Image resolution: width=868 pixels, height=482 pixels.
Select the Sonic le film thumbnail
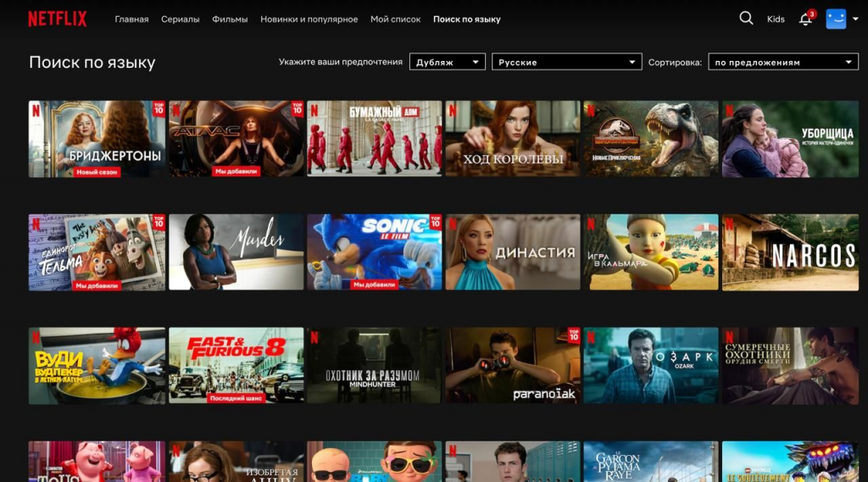tap(374, 252)
